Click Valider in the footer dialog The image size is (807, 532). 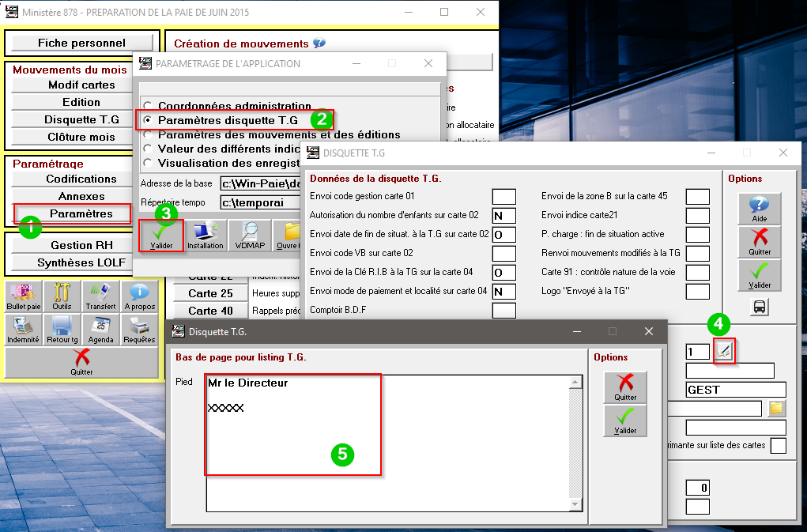624,421
